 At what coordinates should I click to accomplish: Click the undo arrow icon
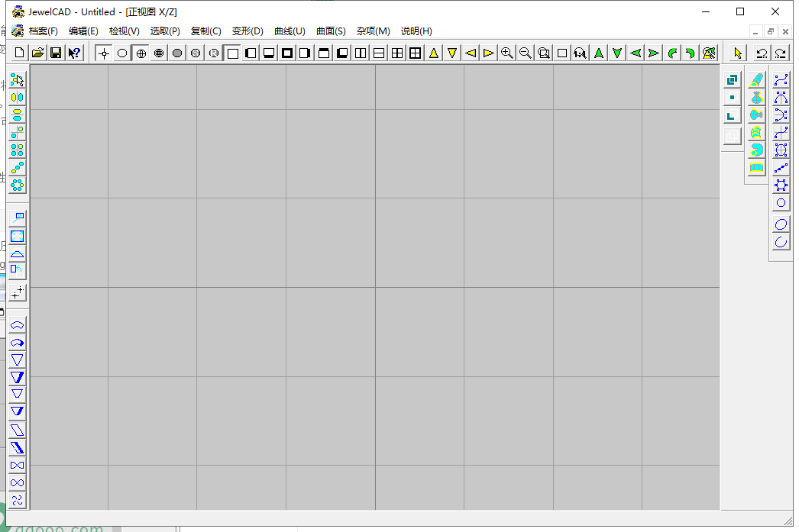tap(762, 53)
